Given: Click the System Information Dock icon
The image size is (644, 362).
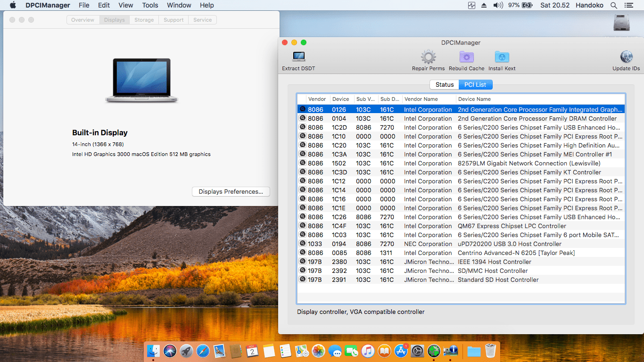Looking at the screenshot, I should point(450,351).
